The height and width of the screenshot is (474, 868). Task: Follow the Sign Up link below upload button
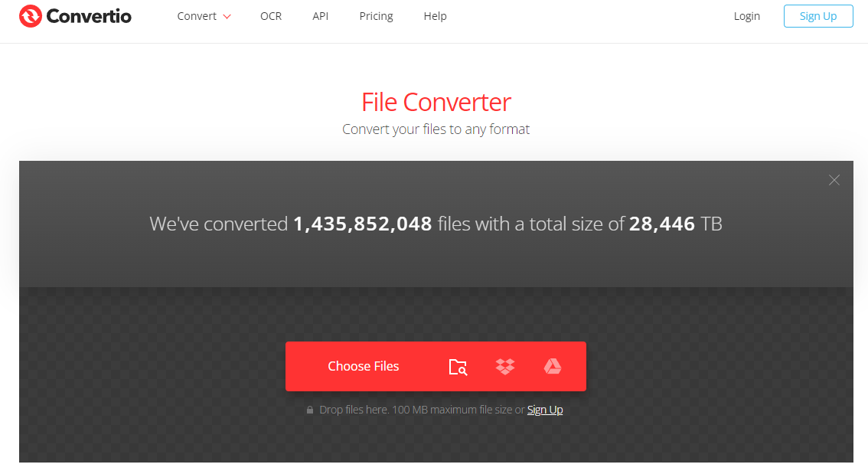[x=545, y=410]
